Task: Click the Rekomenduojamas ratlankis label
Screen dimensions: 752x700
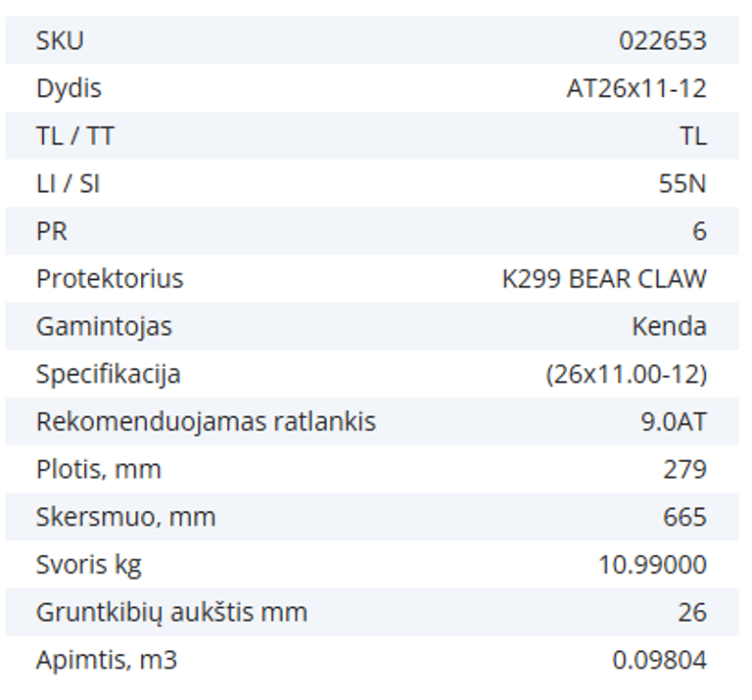Action: pos(206,422)
